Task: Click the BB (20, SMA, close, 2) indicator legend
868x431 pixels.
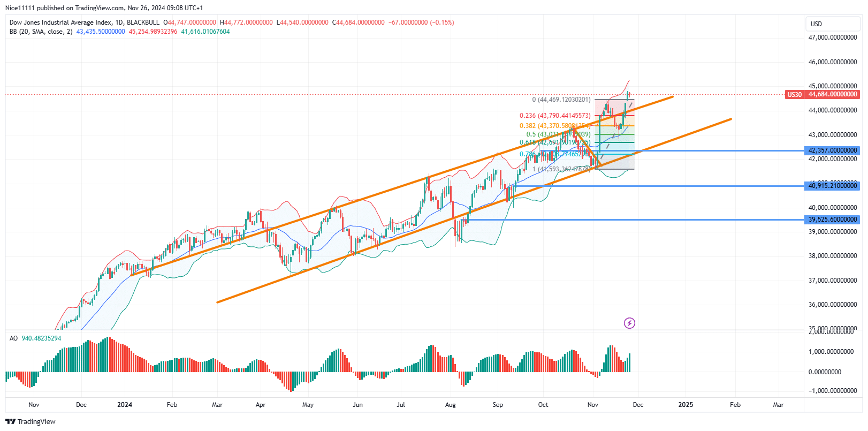Action: (41, 32)
